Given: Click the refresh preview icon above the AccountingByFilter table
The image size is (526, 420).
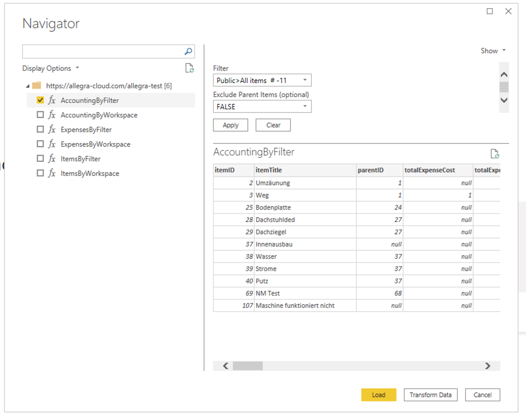Looking at the screenshot, I should [495, 153].
